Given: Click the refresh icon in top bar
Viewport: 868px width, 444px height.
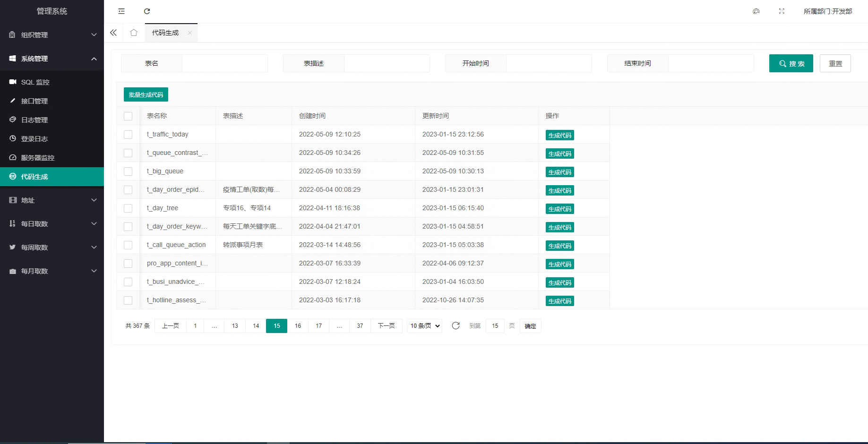Looking at the screenshot, I should tap(147, 11).
